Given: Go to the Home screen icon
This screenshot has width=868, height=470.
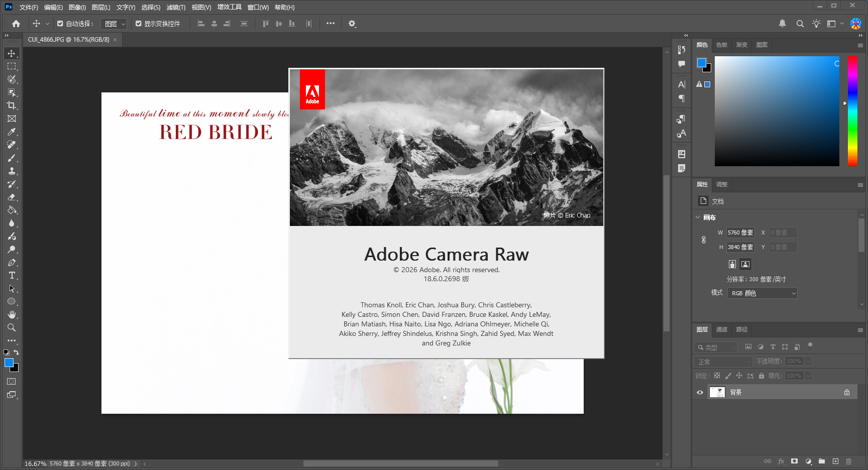Looking at the screenshot, I should pos(16,24).
